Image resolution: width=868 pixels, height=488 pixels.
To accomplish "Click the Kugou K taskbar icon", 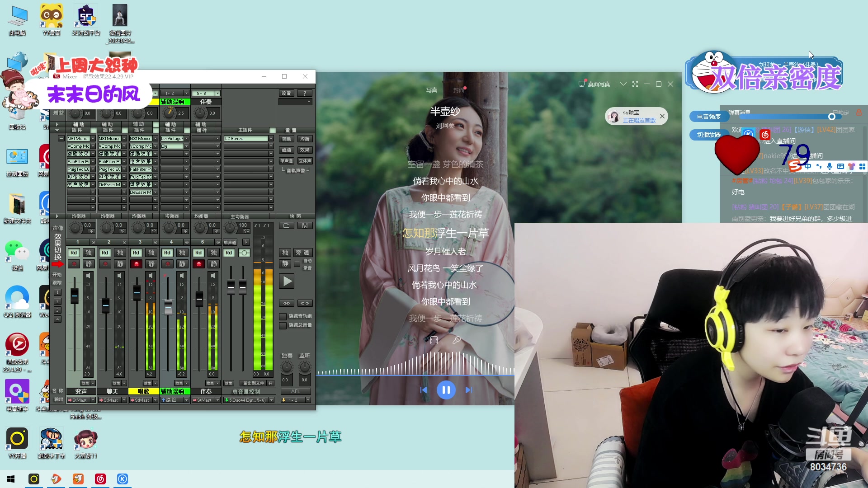I will [123, 479].
